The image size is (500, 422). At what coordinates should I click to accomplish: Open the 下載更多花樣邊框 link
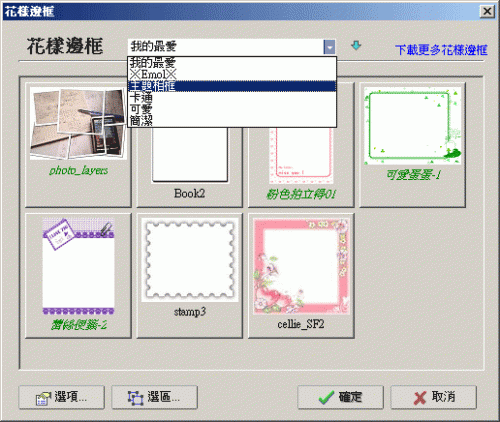point(441,50)
